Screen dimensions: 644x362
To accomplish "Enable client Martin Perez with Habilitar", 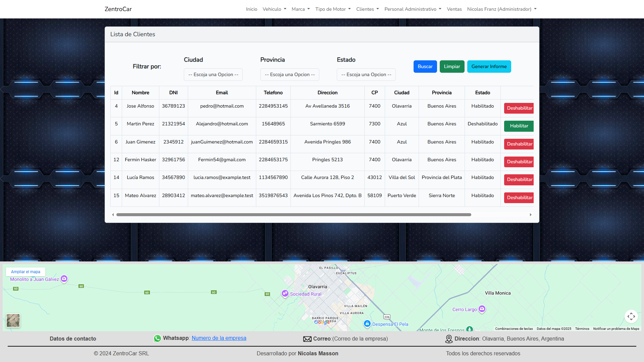I will [519, 126].
